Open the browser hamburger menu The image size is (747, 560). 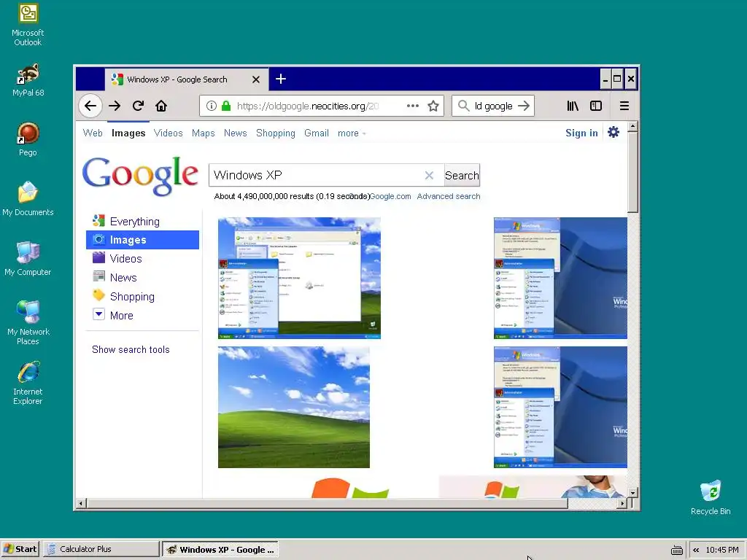pos(624,106)
